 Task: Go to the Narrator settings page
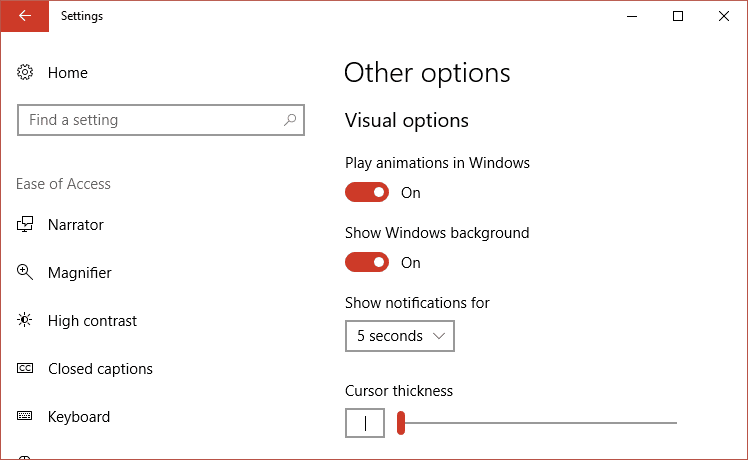coord(76,225)
